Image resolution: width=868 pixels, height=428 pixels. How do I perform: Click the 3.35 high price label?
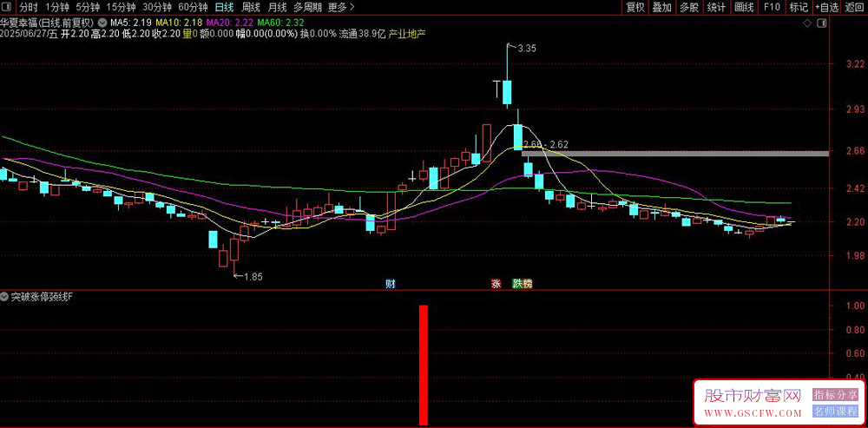527,49
